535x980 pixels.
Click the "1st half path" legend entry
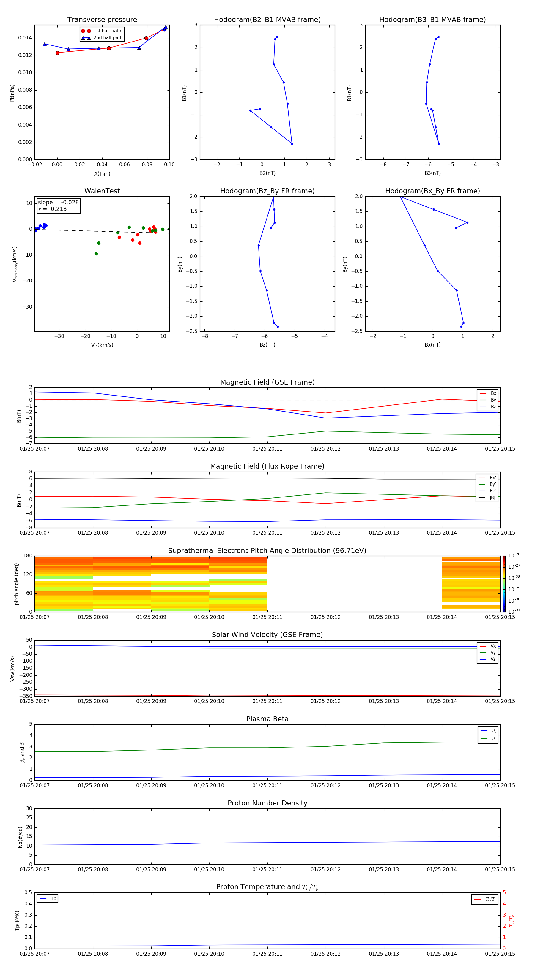pos(102,31)
